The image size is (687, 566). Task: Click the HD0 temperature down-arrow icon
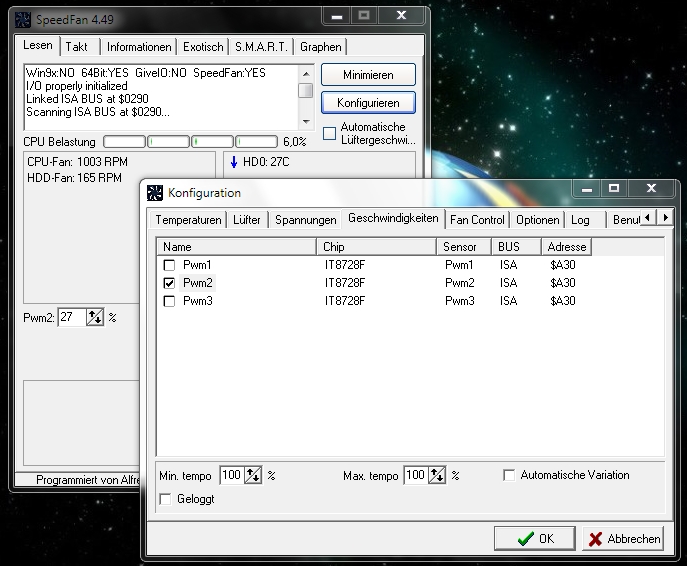(234, 162)
